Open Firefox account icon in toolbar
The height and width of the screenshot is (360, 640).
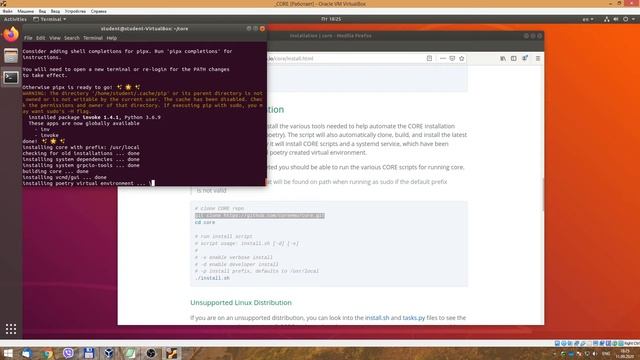point(525,58)
